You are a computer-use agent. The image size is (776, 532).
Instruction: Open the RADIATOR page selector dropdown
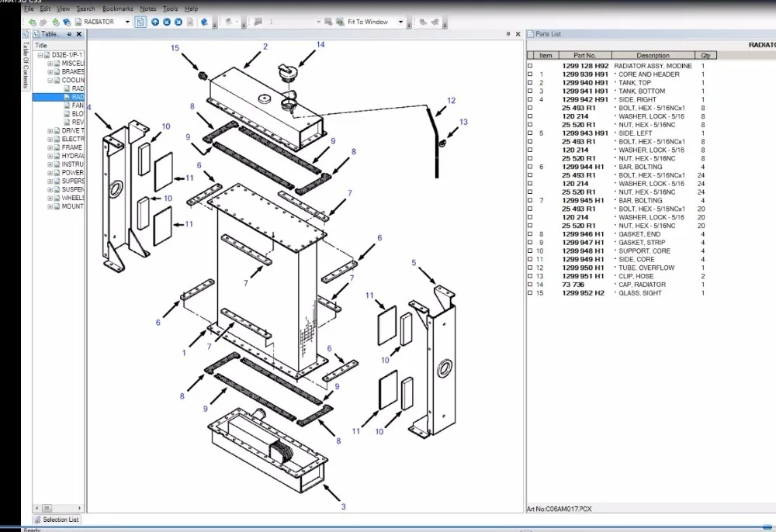127,22
